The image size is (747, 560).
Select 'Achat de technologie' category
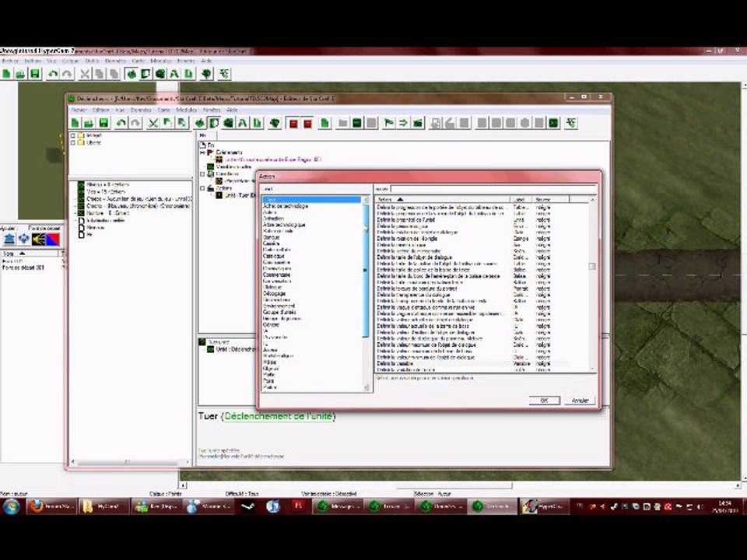tap(286, 206)
